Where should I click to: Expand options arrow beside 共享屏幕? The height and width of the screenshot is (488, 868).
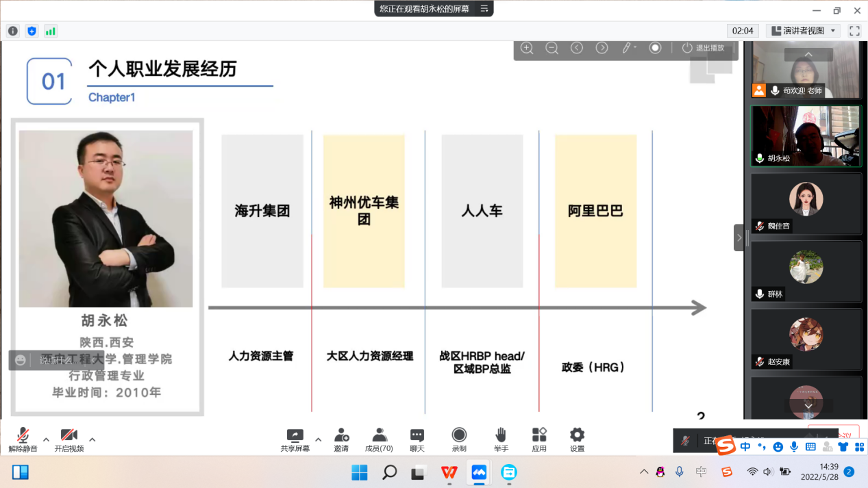point(318,439)
